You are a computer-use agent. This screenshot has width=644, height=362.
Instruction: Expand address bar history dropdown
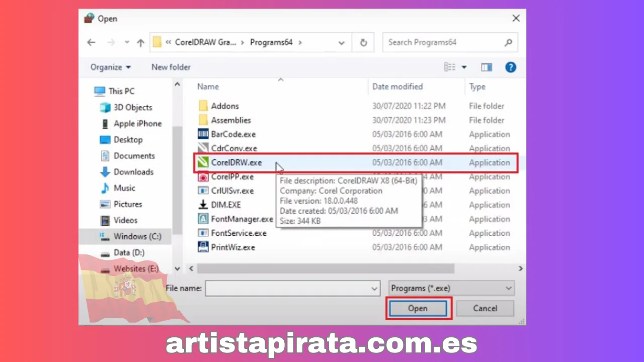pyautogui.click(x=342, y=43)
